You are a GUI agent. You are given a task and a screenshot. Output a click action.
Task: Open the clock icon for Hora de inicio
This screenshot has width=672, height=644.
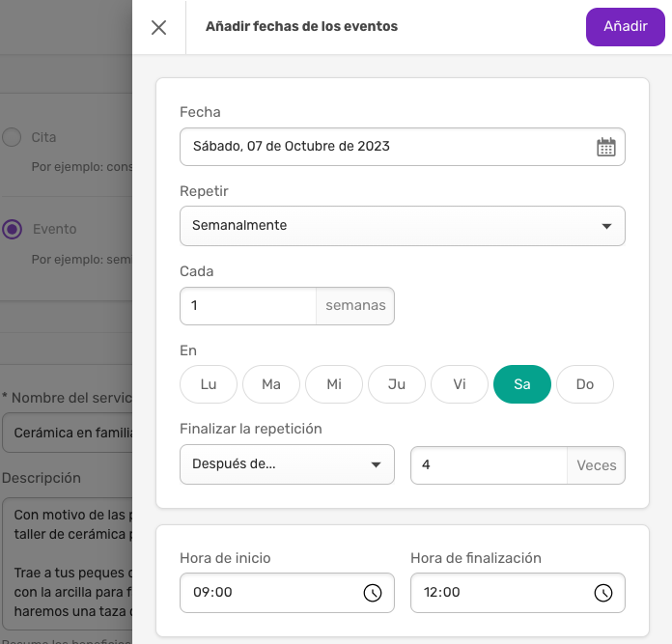coord(373,593)
